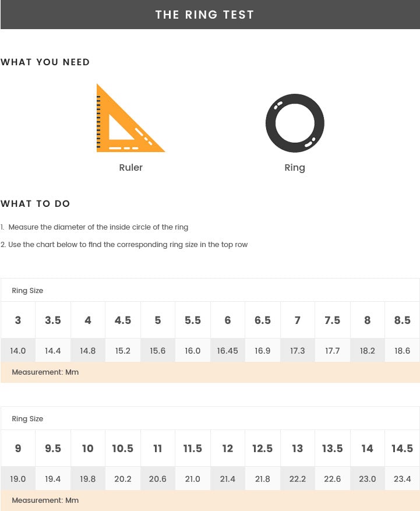Select ring size 3 cell
This screenshot has width=420, height=511.
[x=18, y=320]
